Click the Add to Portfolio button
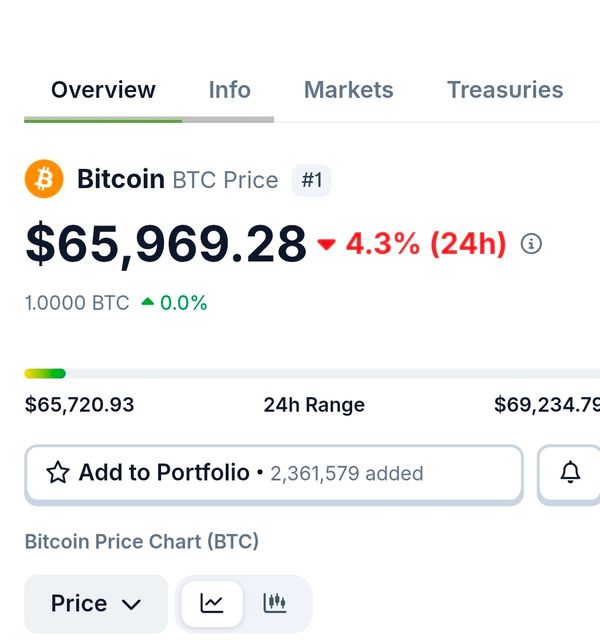The image size is (600, 640). point(273,473)
